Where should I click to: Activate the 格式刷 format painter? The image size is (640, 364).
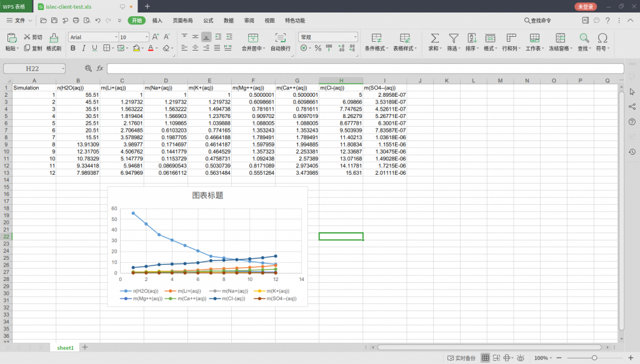(x=54, y=42)
